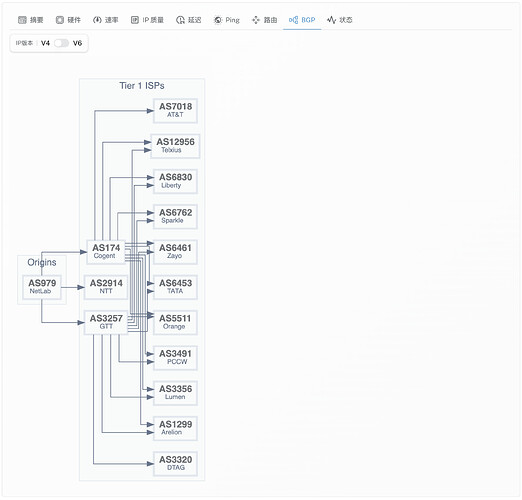The height and width of the screenshot is (500, 522).
Task: Click the 硬件 hardware tab icon
Action: pos(60,20)
